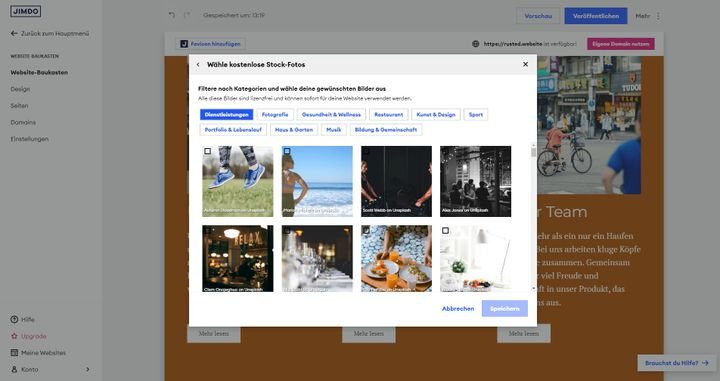Tick the checkbox on the white lamp photo
This screenshot has width=720, height=381.
(445, 230)
